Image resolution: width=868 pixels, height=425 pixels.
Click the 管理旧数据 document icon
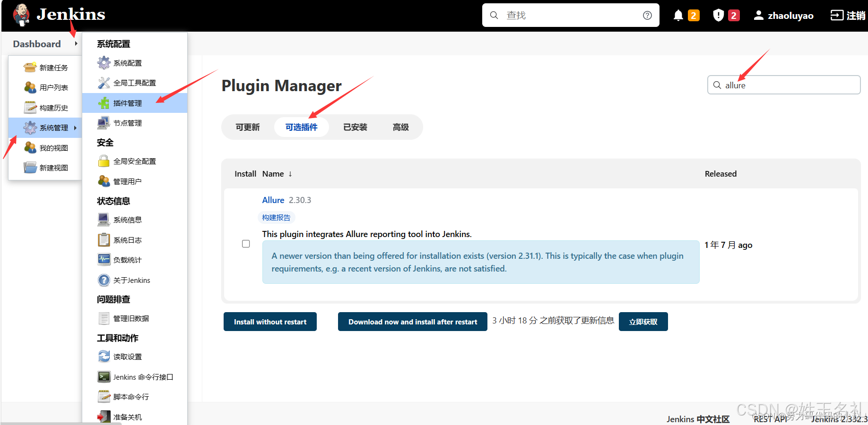click(104, 318)
